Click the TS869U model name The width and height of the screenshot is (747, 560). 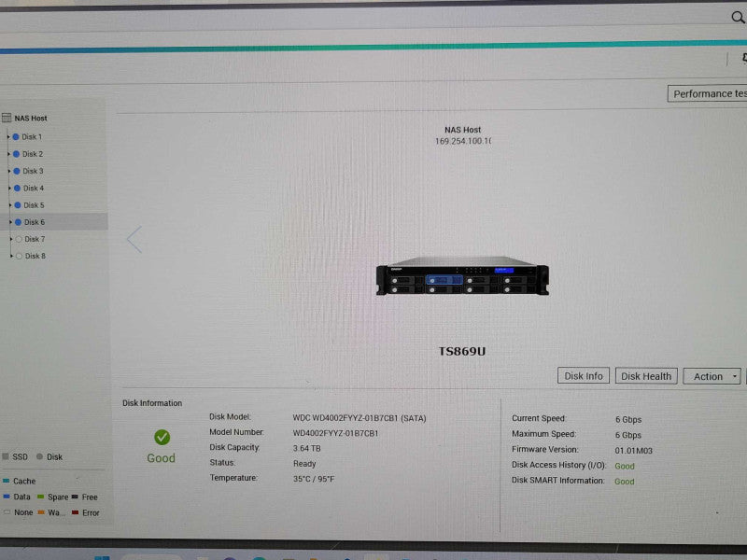coord(462,352)
